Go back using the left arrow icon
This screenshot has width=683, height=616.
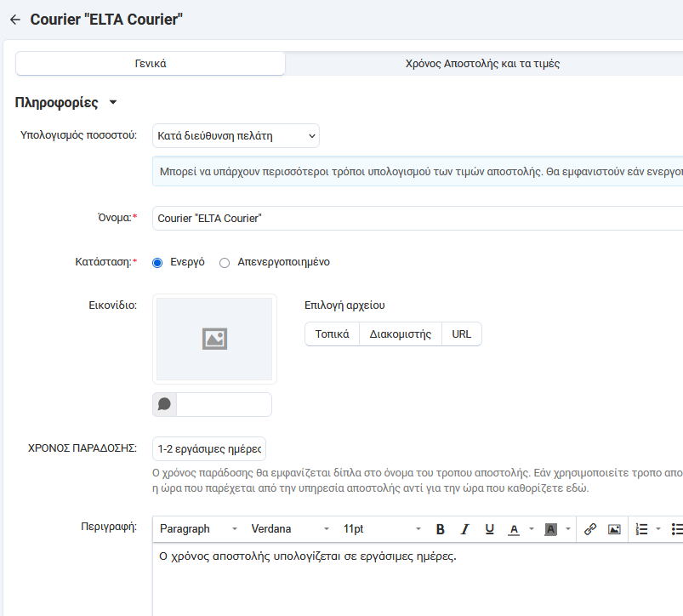click(15, 20)
